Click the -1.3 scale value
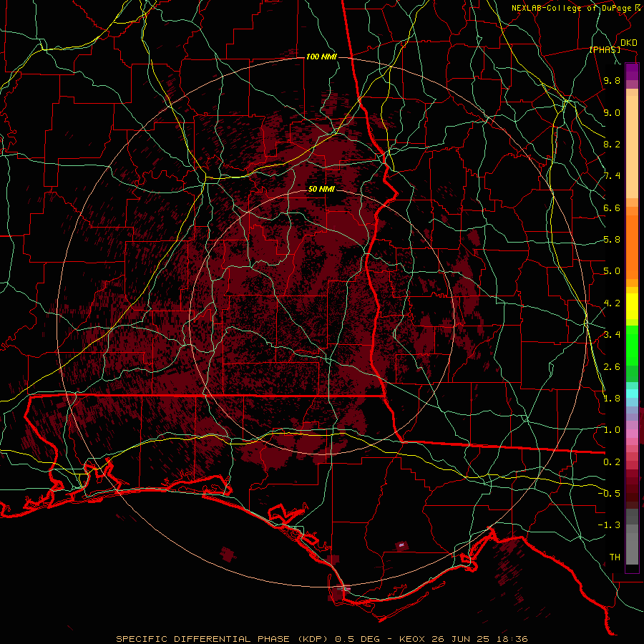This screenshot has width=644, height=644. (x=609, y=525)
